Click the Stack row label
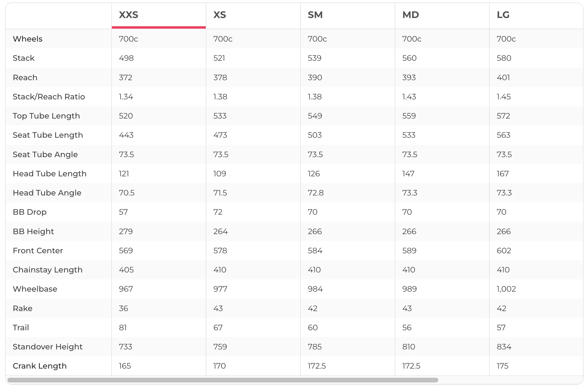588x391 pixels. [24, 58]
